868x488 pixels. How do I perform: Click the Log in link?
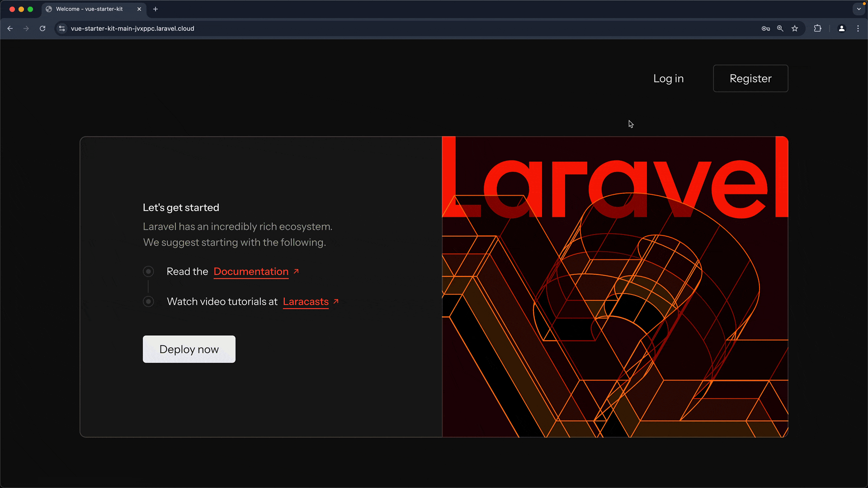pyautogui.click(x=668, y=79)
